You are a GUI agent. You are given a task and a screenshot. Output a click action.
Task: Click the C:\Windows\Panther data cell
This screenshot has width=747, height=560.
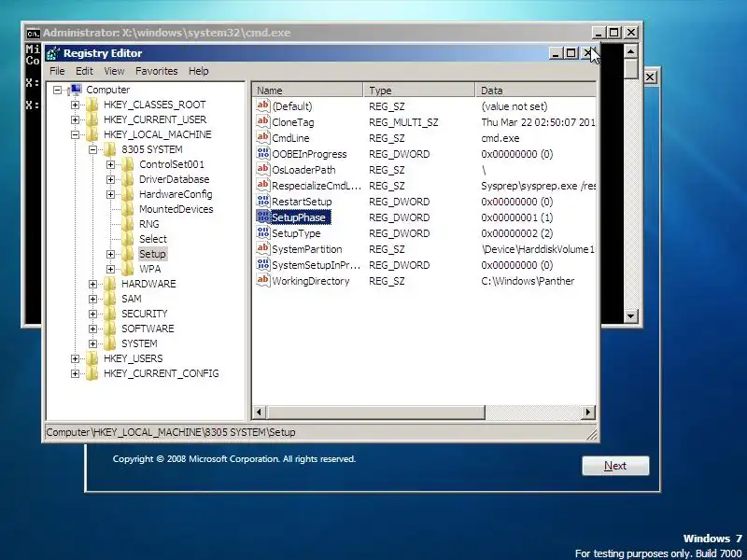(x=528, y=281)
